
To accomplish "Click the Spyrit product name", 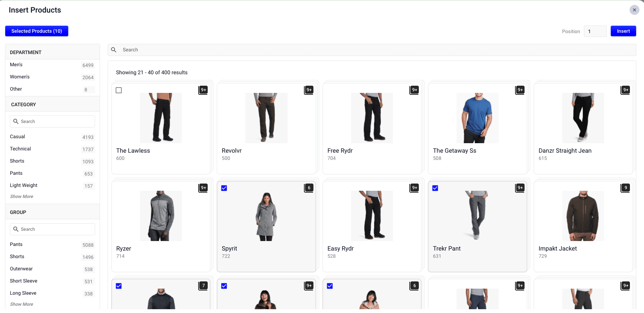I will (x=229, y=249).
